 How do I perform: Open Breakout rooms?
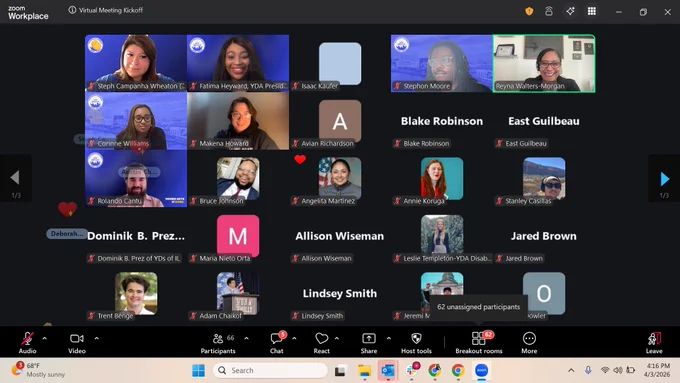[x=479, y=342]
